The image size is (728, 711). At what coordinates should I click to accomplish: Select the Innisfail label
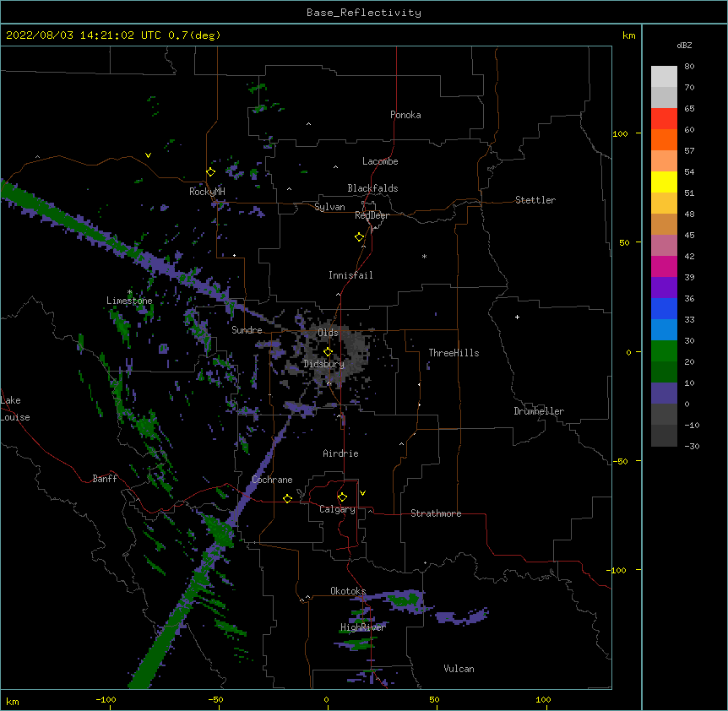point(350,275)
